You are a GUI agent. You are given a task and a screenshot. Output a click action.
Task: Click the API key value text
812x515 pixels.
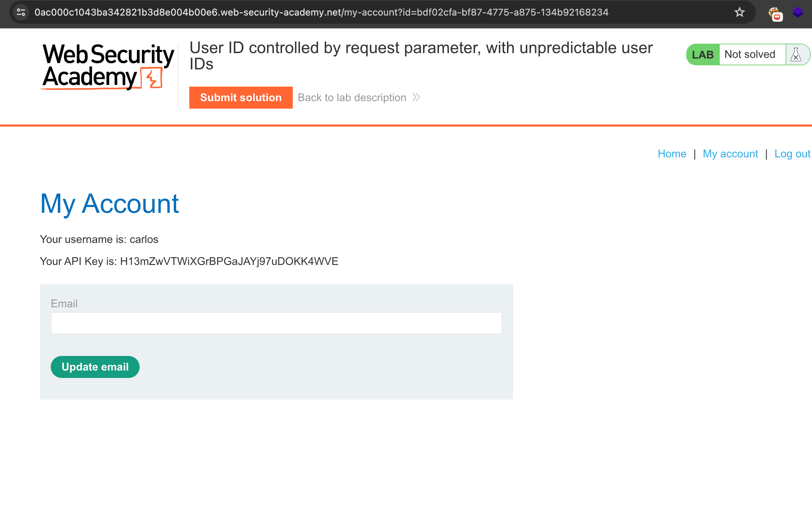pyautogui.click(x=229, y=261)
